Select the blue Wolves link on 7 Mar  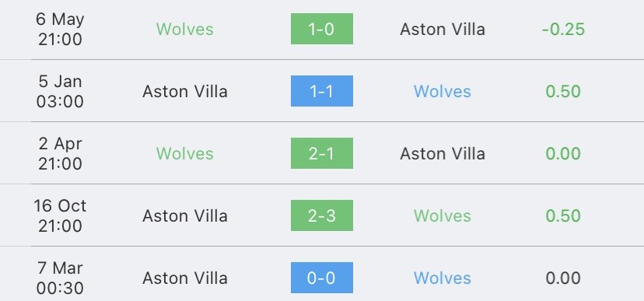(443, 278)
